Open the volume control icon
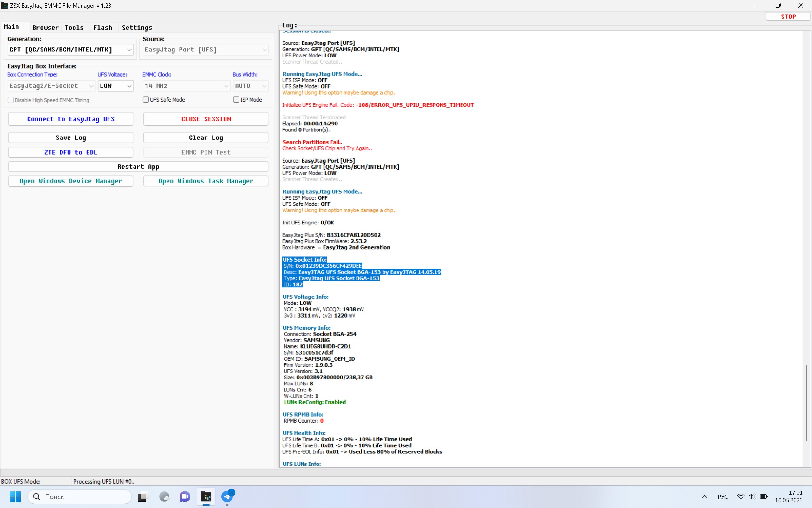Image resolution: width=812 pixels, height=508 pixels. [x=752, y=497]
